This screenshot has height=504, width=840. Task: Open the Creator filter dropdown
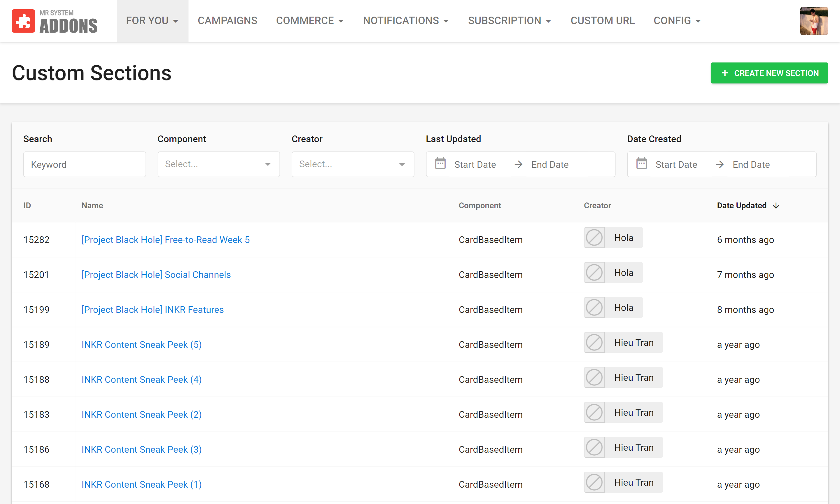tap(353, 164)
